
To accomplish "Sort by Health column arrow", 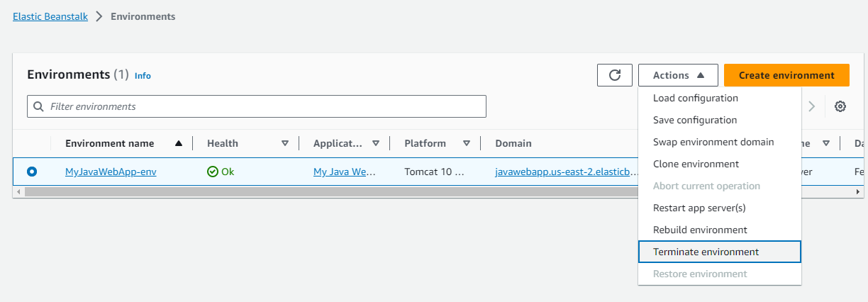I will (285, 143).
